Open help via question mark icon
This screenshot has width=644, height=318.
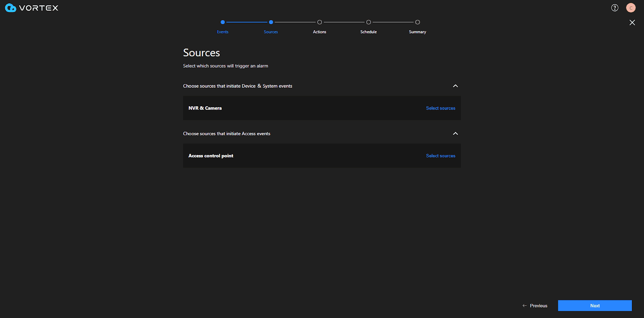(615, 8)
